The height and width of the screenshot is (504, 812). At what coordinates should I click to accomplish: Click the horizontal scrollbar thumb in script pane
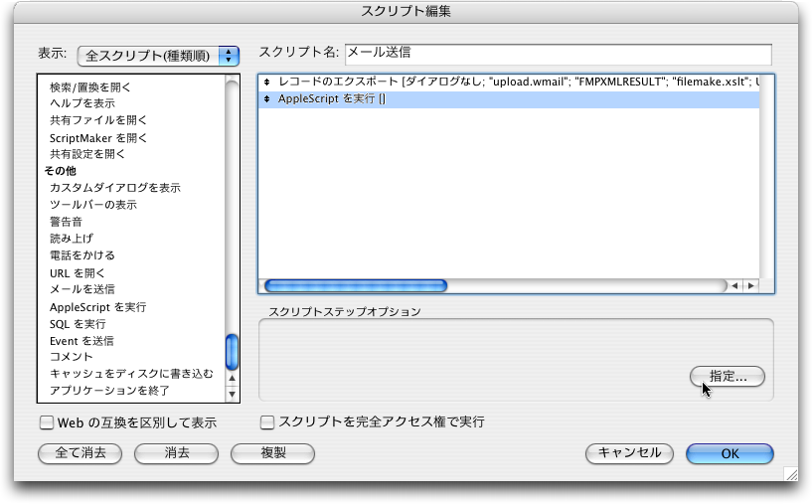(355, 285)
